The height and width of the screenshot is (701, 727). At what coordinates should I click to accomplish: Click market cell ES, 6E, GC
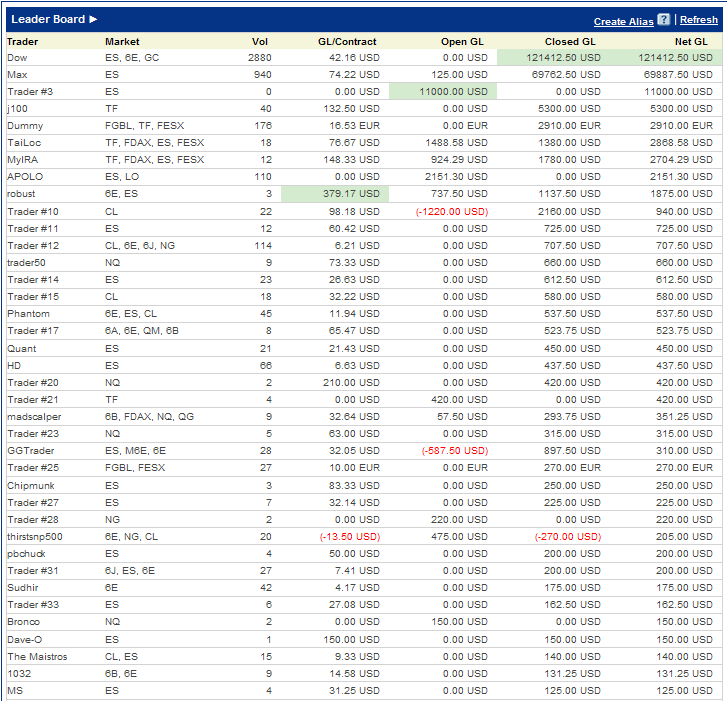[x=132, y=58]
